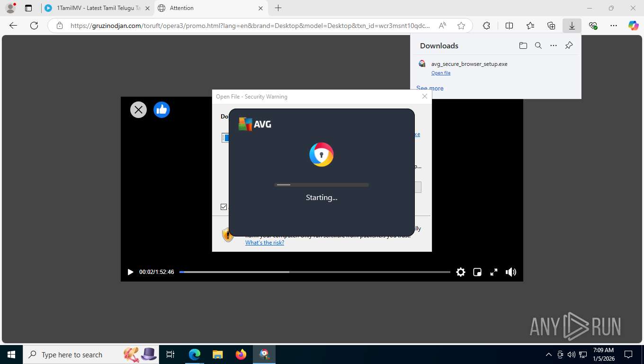Switch to the 1TamilMV tab
This screenshot has width=644, height=364.
click(x=98, y=8)
